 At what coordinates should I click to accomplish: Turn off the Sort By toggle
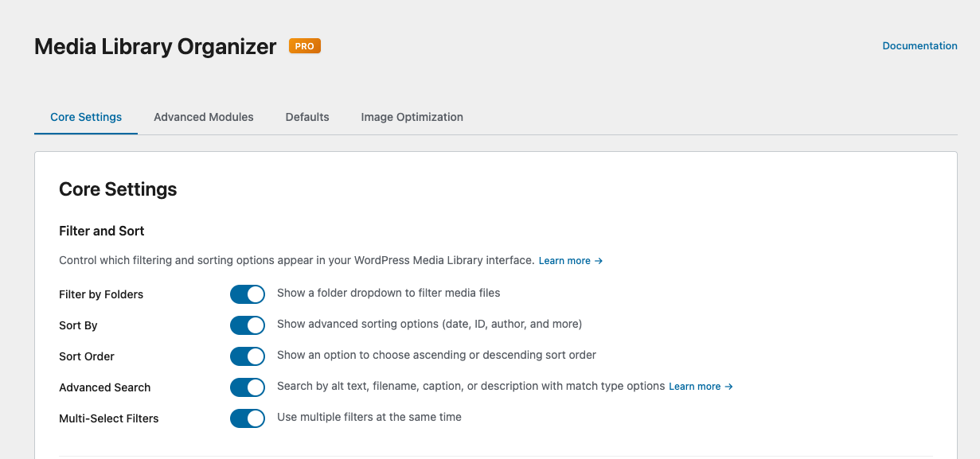248,325
